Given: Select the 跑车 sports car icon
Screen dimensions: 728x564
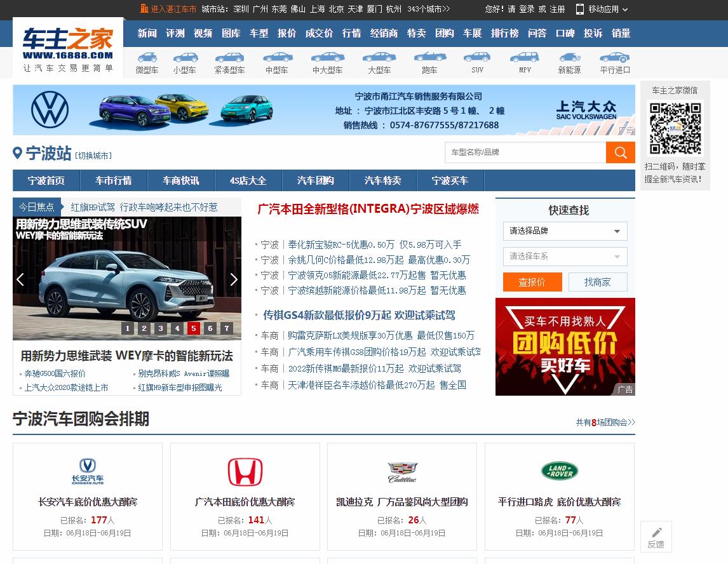Looking at the screenshot, I should click(430, 58).
